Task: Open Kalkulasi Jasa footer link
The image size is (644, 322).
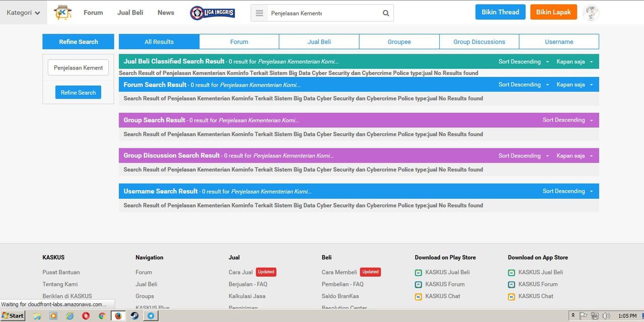Action: 247,296
